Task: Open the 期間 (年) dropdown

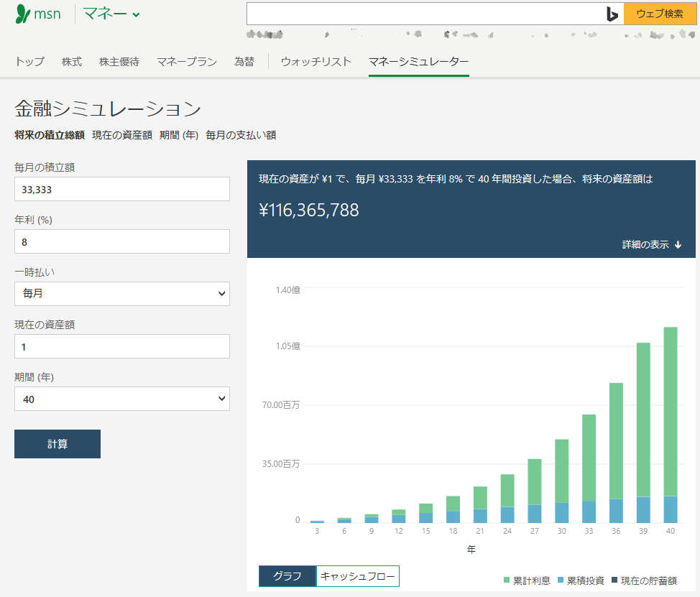Action: 122,399
